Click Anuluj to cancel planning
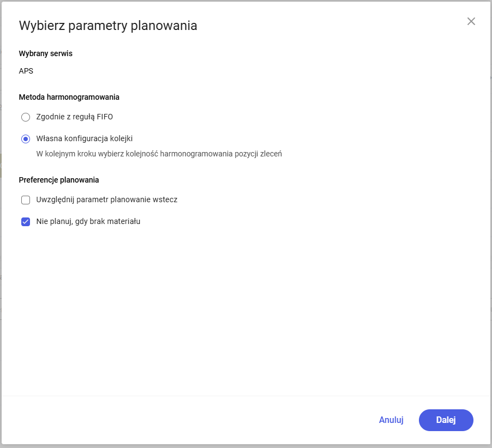Viewport: 492px width, 448px height. tap(391, 420)
